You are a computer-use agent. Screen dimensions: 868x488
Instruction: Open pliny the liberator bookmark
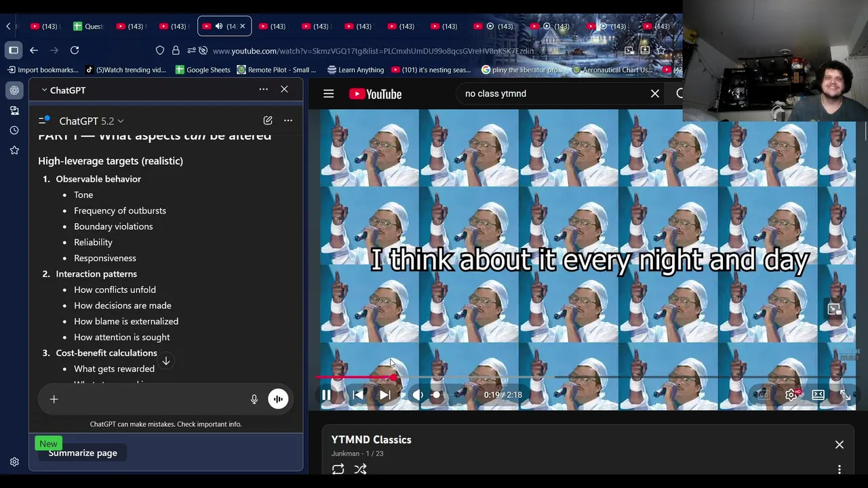pos(521,70)
